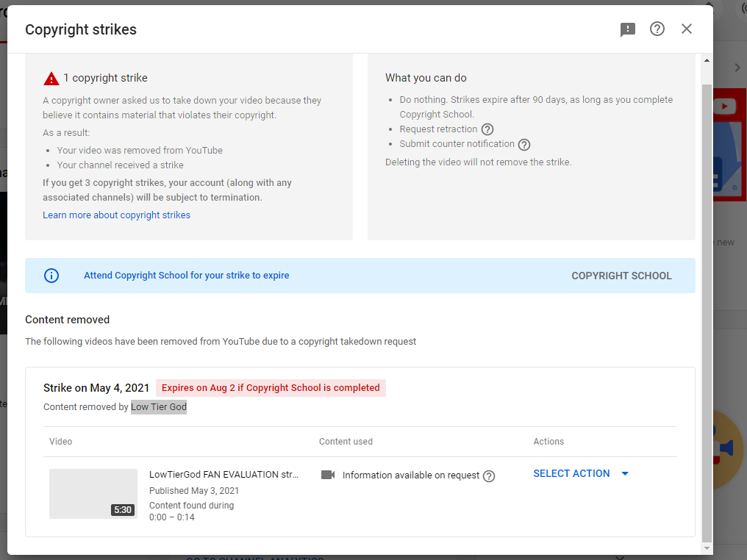Click the Content used column header
The height and width of the screenshot is (560, 747).
346,442
